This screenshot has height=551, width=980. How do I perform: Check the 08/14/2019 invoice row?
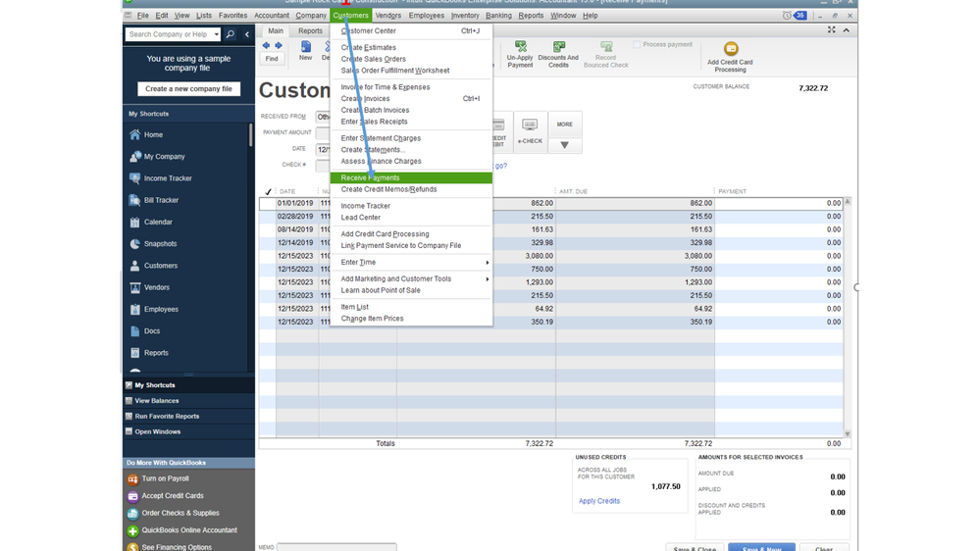[x=268, y=229]
